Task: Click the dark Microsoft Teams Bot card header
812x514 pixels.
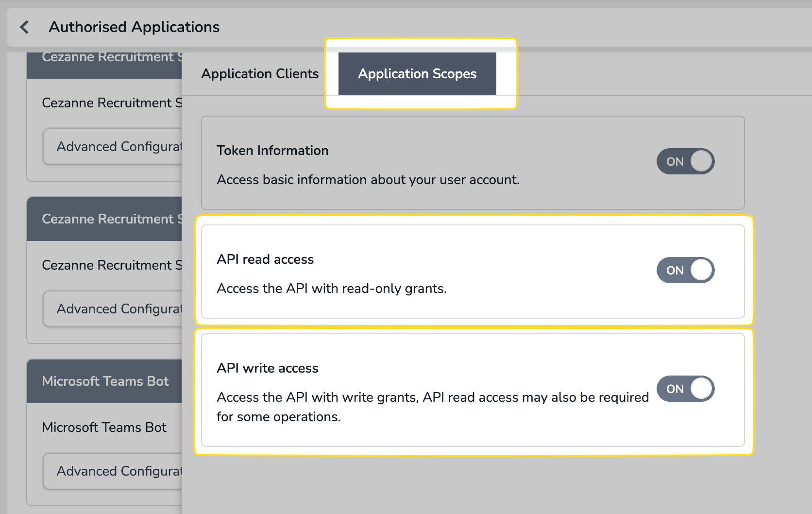Action: (x=105, y=381)
